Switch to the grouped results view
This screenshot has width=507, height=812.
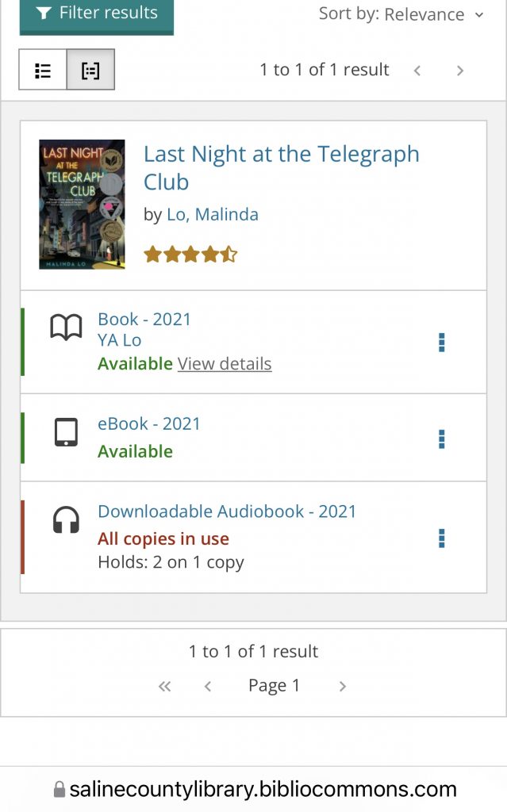pos(90,70)
